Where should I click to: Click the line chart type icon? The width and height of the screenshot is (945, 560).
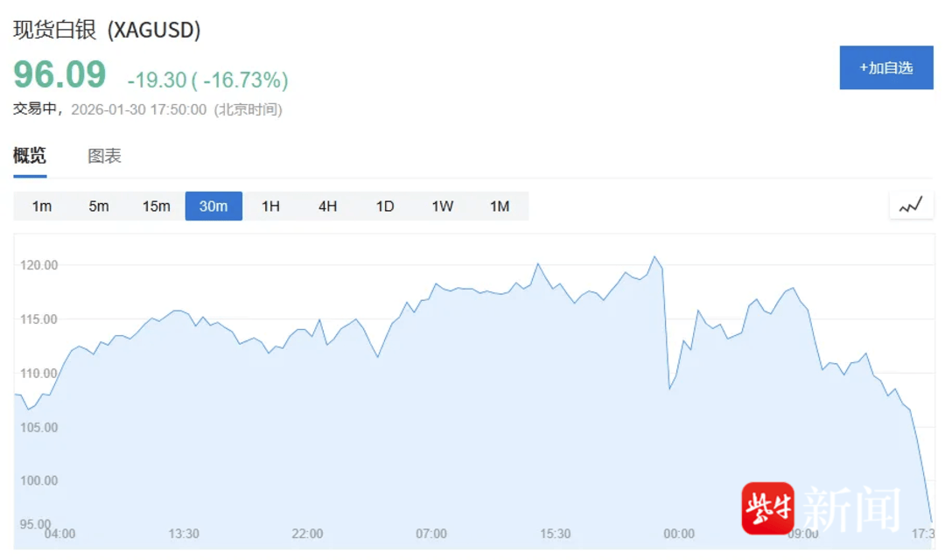point(911,206)
